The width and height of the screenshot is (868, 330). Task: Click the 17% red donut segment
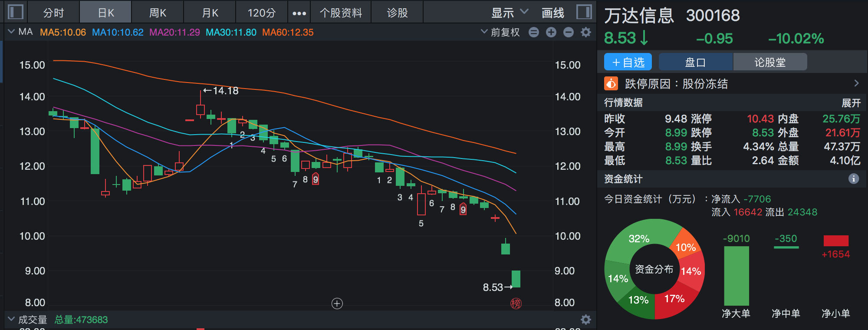(x=674, y=299)
